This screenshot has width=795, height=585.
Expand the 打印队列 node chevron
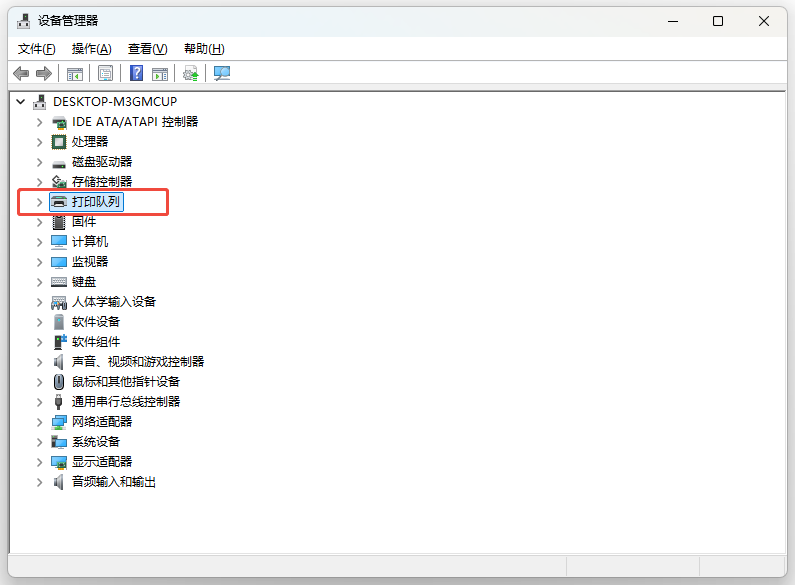tap(40, 202)
